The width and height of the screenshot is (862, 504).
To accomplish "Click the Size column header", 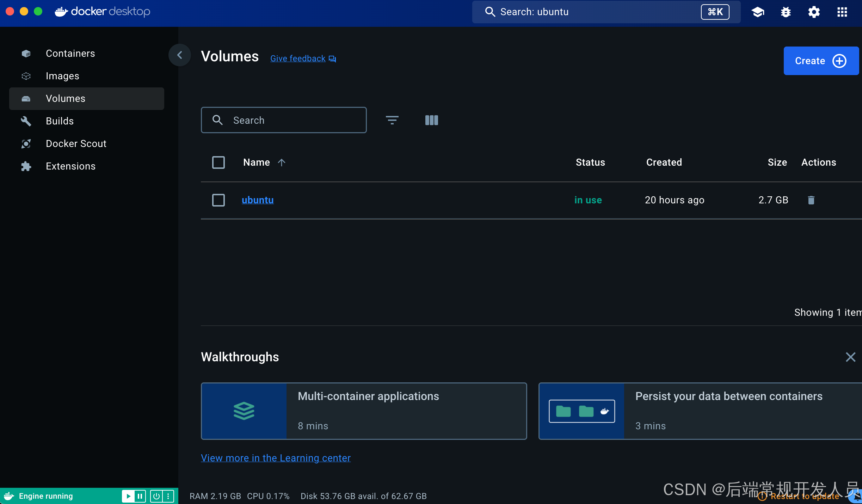I will point(777,162).
